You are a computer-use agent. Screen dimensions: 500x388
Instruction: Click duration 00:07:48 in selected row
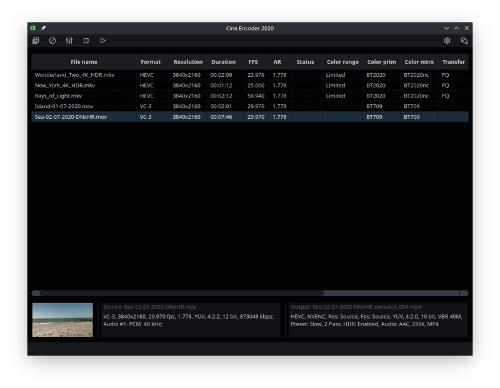[221, 117]
